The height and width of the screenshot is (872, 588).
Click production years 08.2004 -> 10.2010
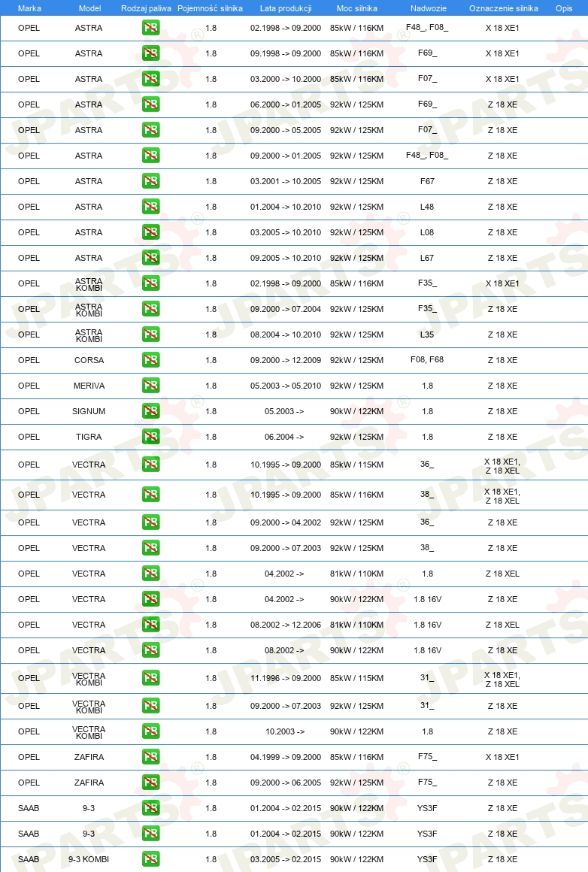click(x=286, y=335)
